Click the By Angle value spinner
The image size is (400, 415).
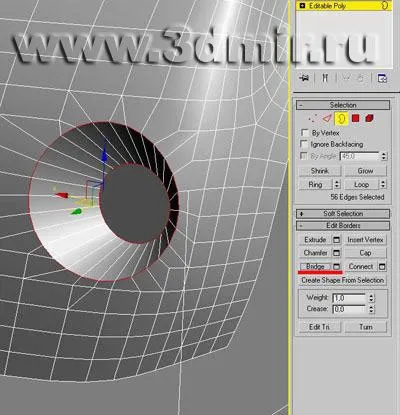click(384, 156)
